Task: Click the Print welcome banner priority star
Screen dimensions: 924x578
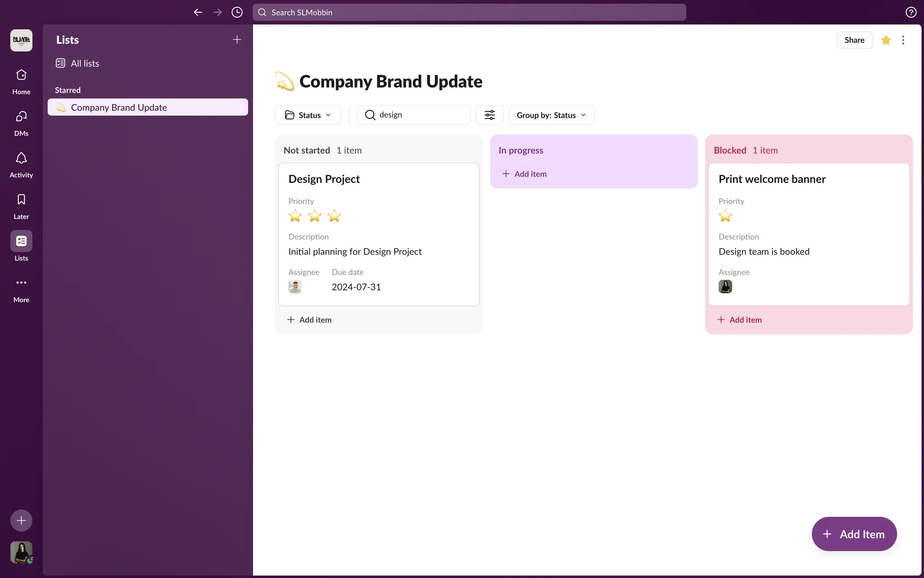Action: pos(725,216)
